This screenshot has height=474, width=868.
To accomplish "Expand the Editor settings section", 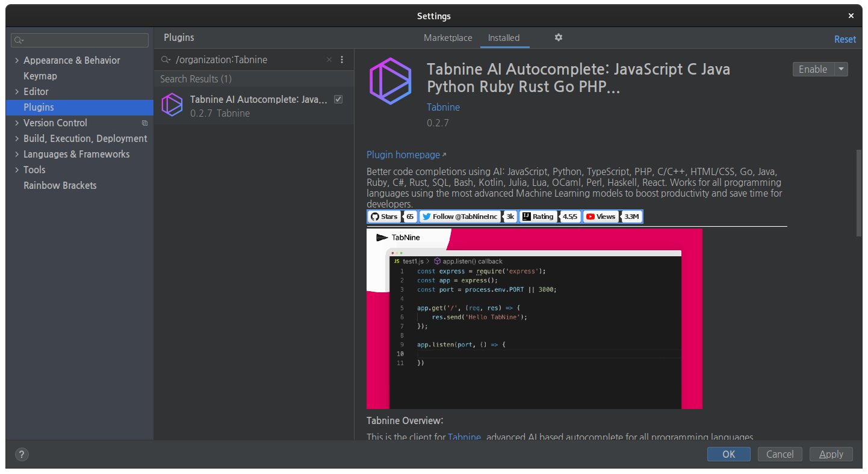I will [17, 91].
